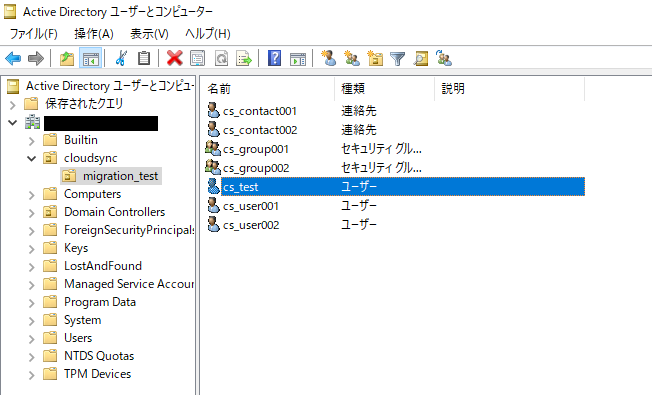Open the 操作(A) menu
This screenshot has width=652, height=395.
tap(94, 34)
